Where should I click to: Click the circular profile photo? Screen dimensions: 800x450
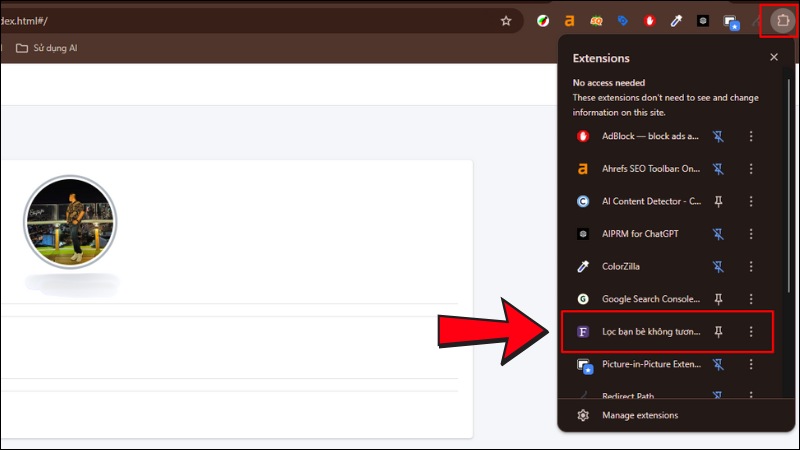(70, 222)
